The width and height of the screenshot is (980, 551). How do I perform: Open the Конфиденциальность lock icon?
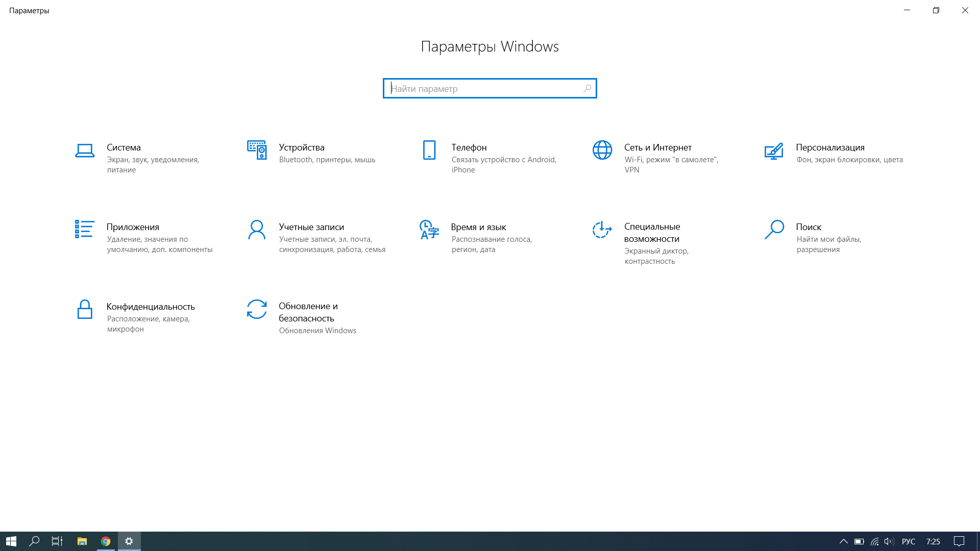(x=85, y=309)
